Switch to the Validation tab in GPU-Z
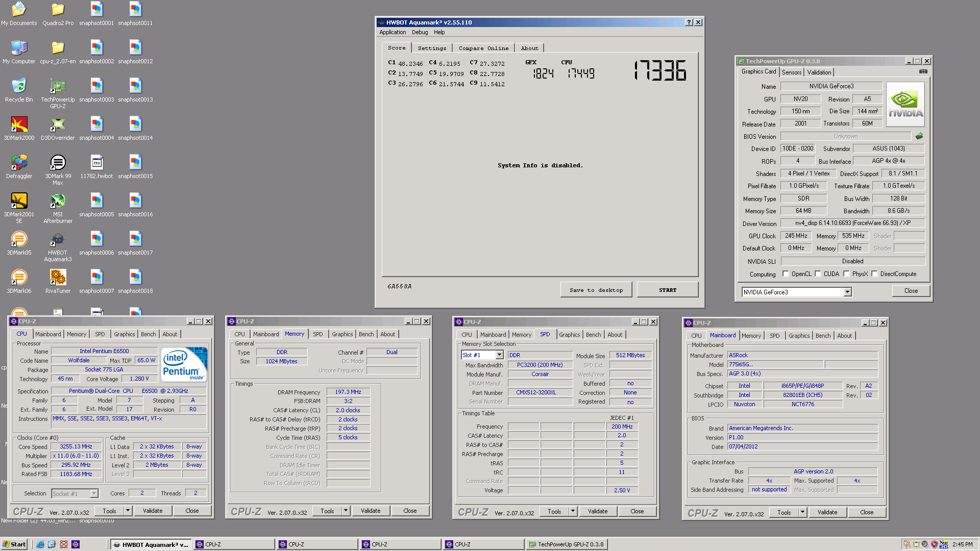The image size is (980, 551). point(819,72)
